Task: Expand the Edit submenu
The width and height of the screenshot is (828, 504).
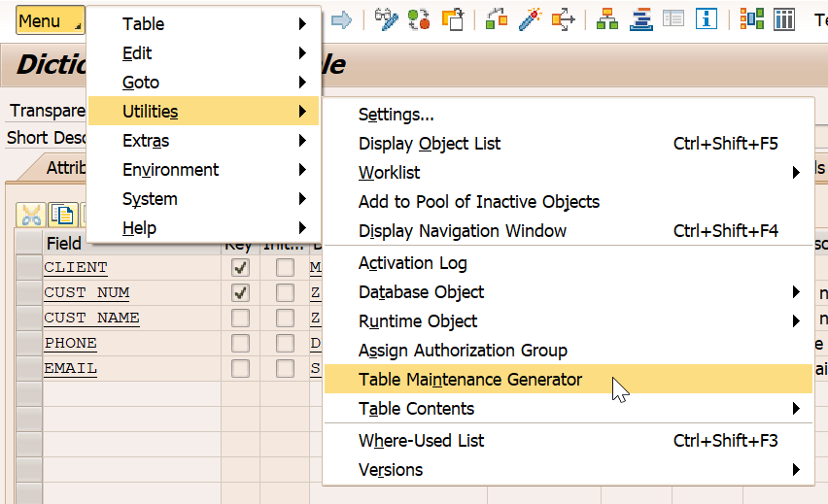Action: (x=203, y=52)
